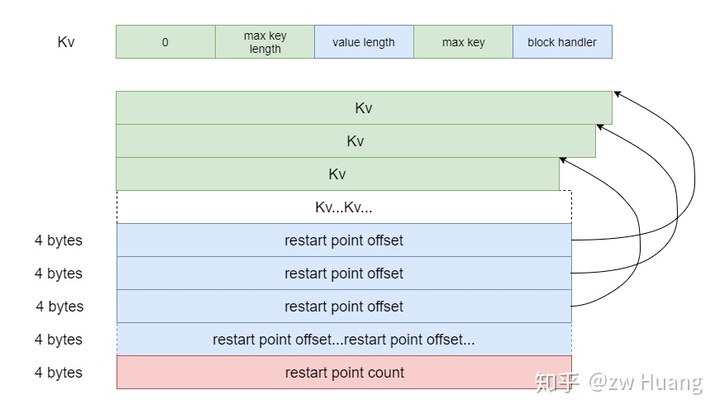Click the second green Kv block
This screenshot has width=720, height=414.
pyautogui.click(x=355, y=141)
